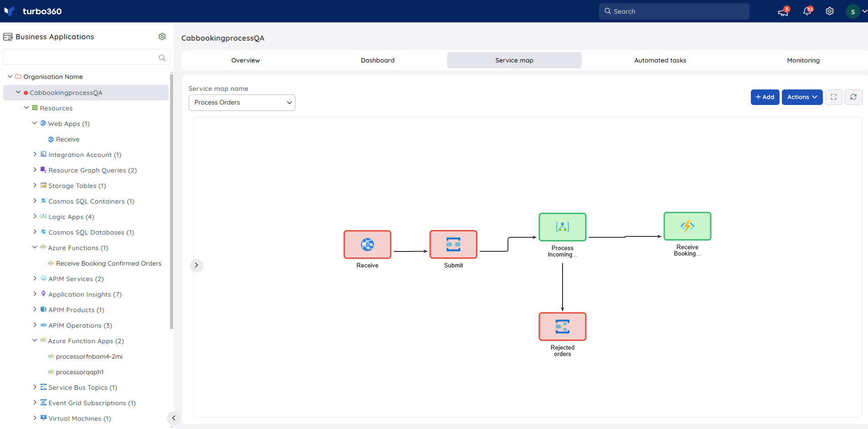868x429 pixels.
Task: Open the Actions dropdown button
Action: (802, 97)
